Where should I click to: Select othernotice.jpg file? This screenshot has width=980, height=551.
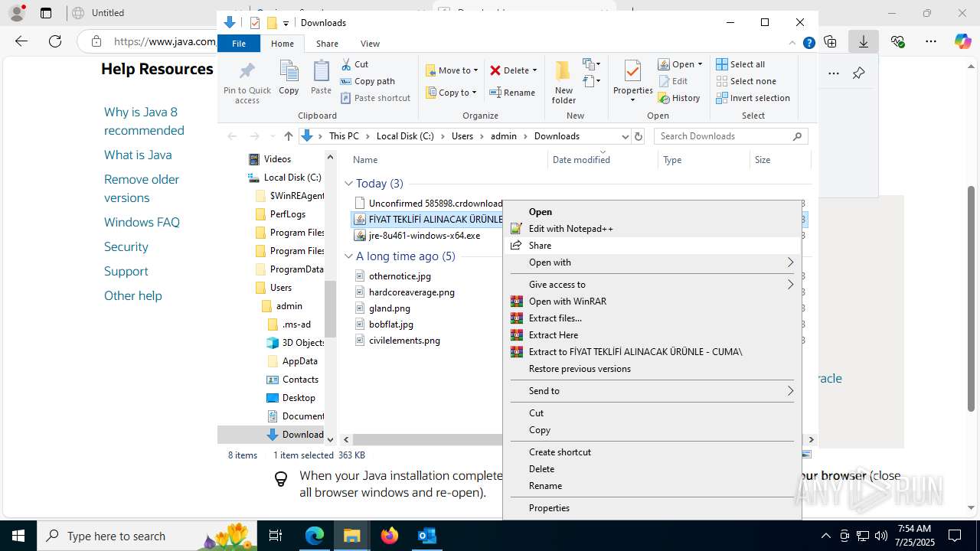[400, 276]
